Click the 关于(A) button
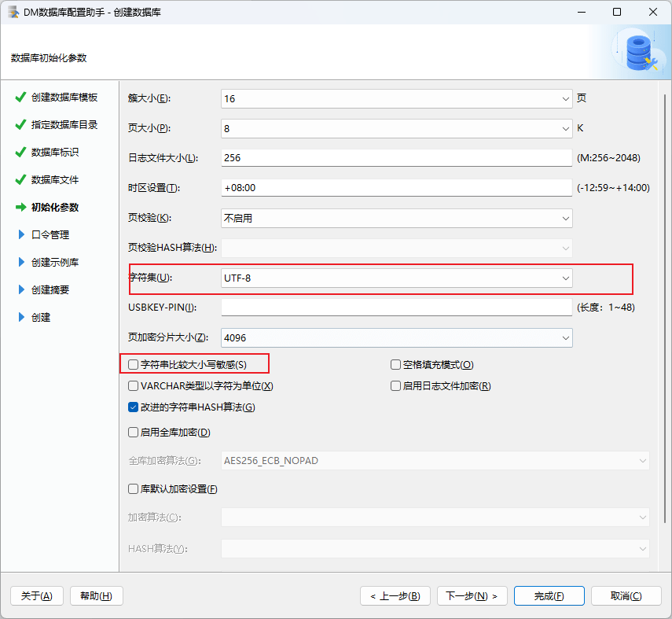Screen dimensions: 672x619 [x=37, y=596]
